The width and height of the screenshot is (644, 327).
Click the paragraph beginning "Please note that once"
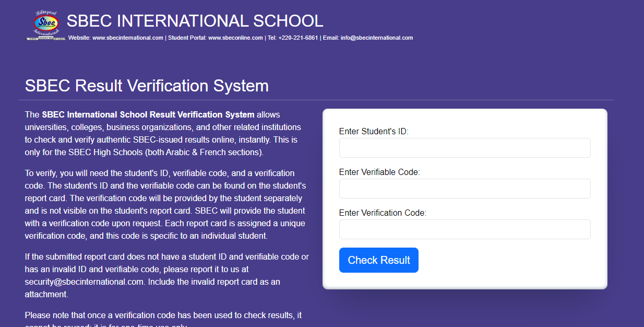(163, 319)
